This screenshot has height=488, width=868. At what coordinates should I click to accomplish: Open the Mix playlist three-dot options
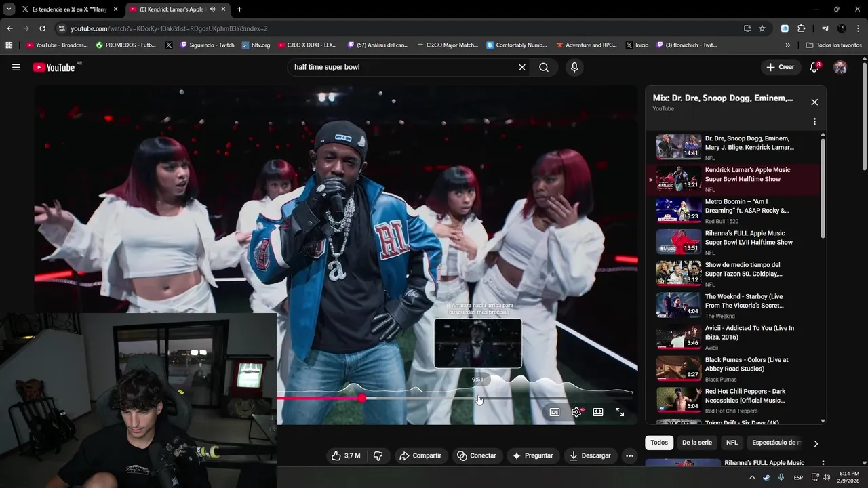pos(814,122)
